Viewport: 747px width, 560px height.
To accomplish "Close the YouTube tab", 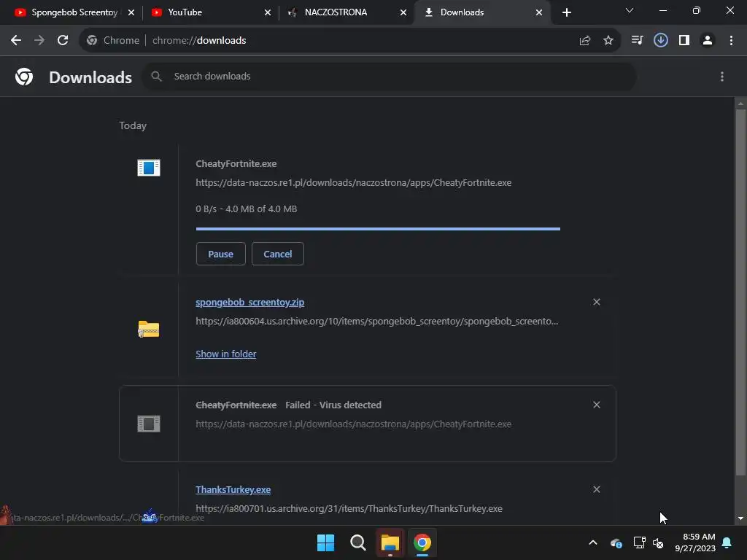I will (268, 12).
